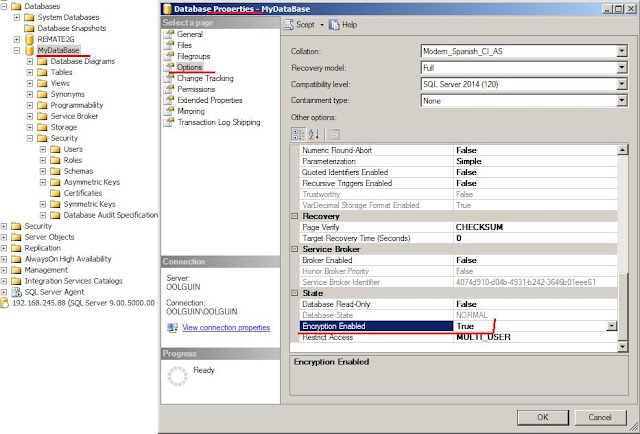This screenshot has height=434, width=640.
Task: Expand the Programmability folder
Action: [30, 105]
